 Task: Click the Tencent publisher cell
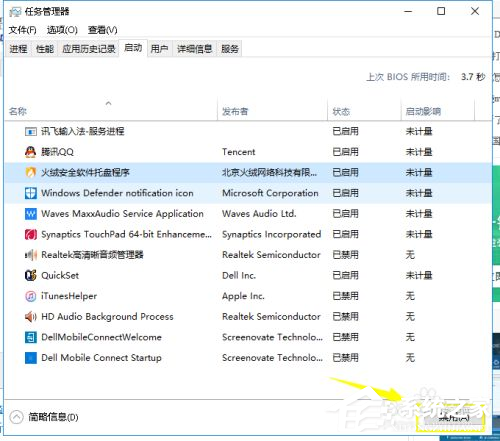click(239, 152)
